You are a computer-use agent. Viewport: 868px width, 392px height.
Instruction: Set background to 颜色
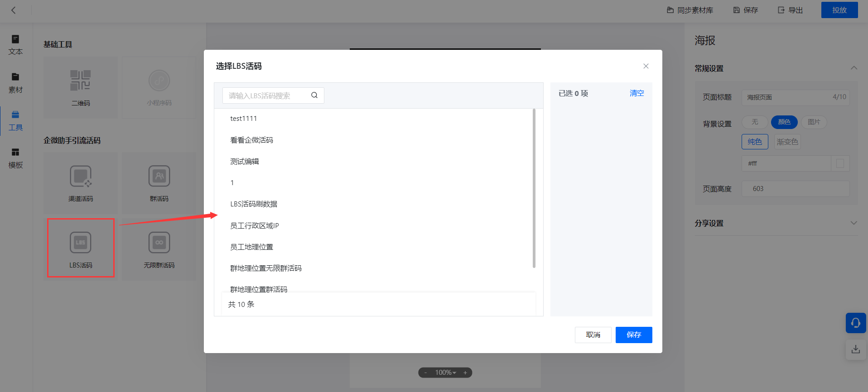(x=784, y=122)
